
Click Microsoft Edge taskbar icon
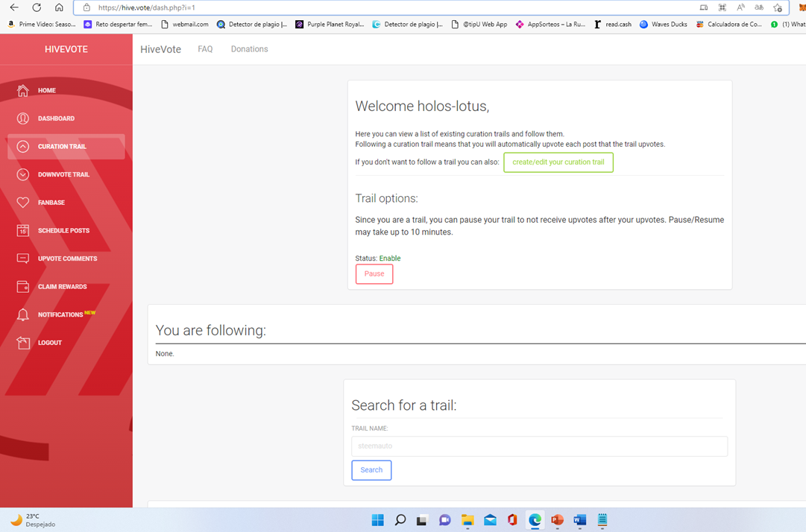click(535, 520)
